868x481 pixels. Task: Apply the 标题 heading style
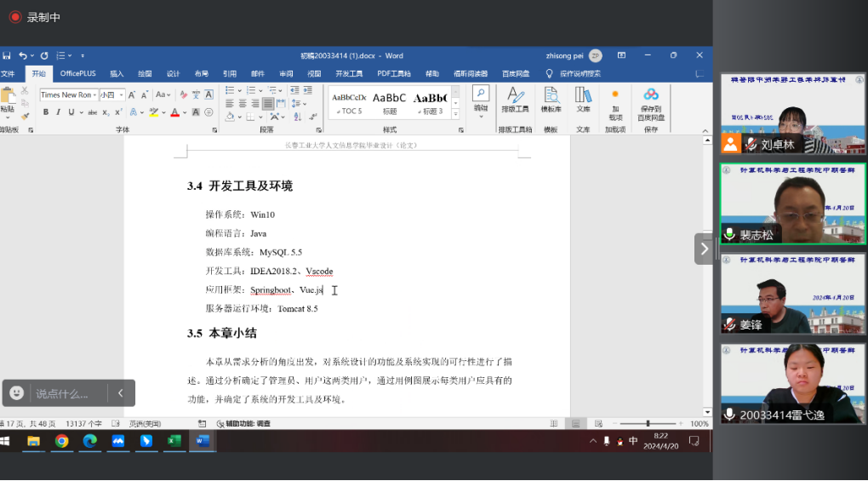pyautogui.click(x=389, y=102)
